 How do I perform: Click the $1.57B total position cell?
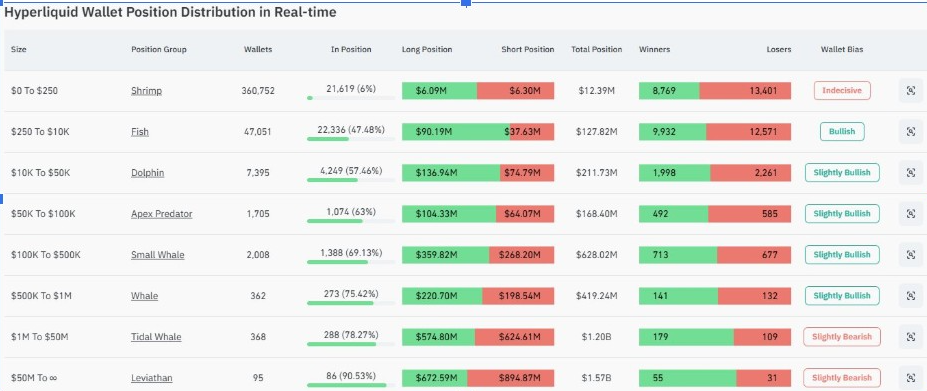[x=597, y=377]
